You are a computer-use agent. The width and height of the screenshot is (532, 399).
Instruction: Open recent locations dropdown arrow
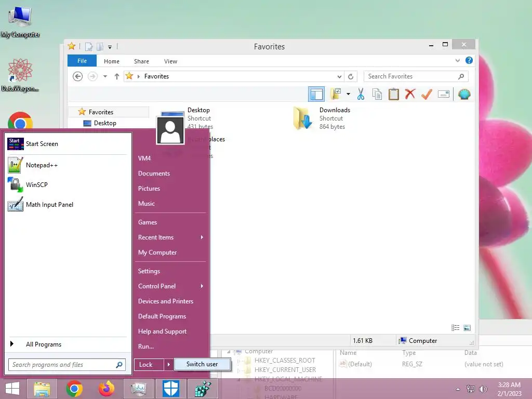(105, 76)
